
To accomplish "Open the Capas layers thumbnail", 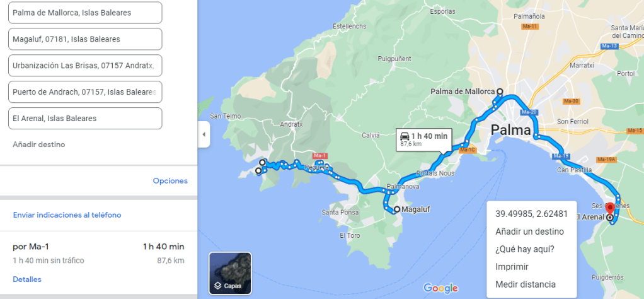I will [230, 273].
